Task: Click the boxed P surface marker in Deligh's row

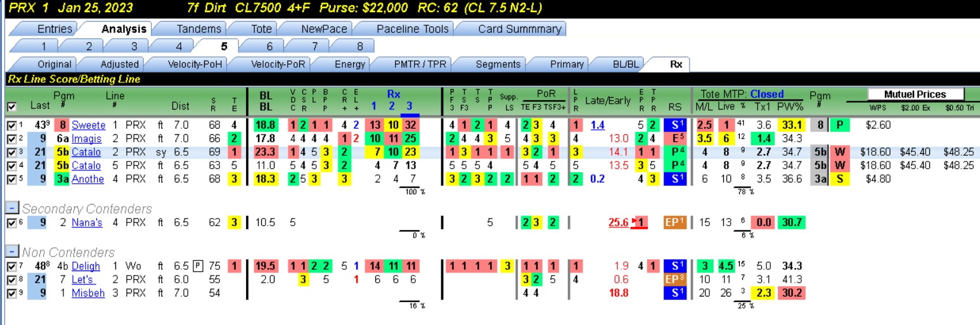Action: pos(198,266)
